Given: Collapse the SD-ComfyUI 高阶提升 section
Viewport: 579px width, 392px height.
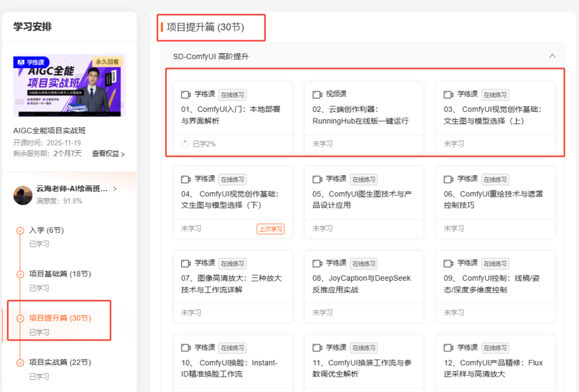Looking at the screenshot, I should [x=552, y=56].
